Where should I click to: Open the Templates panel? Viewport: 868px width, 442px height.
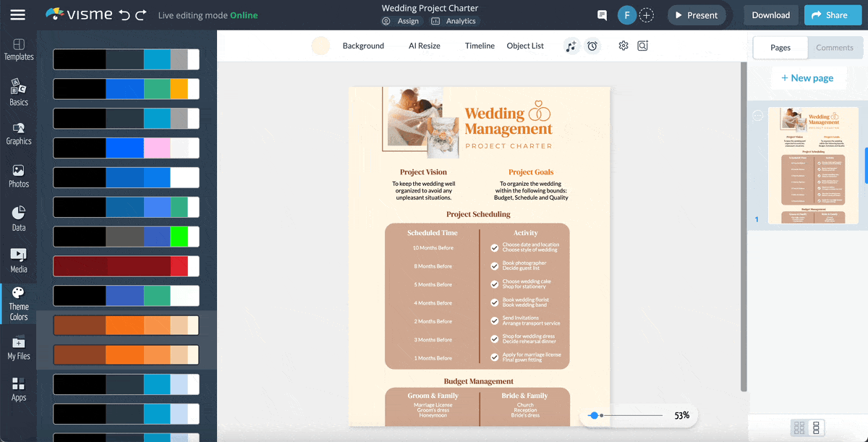(x=18, y=49)
